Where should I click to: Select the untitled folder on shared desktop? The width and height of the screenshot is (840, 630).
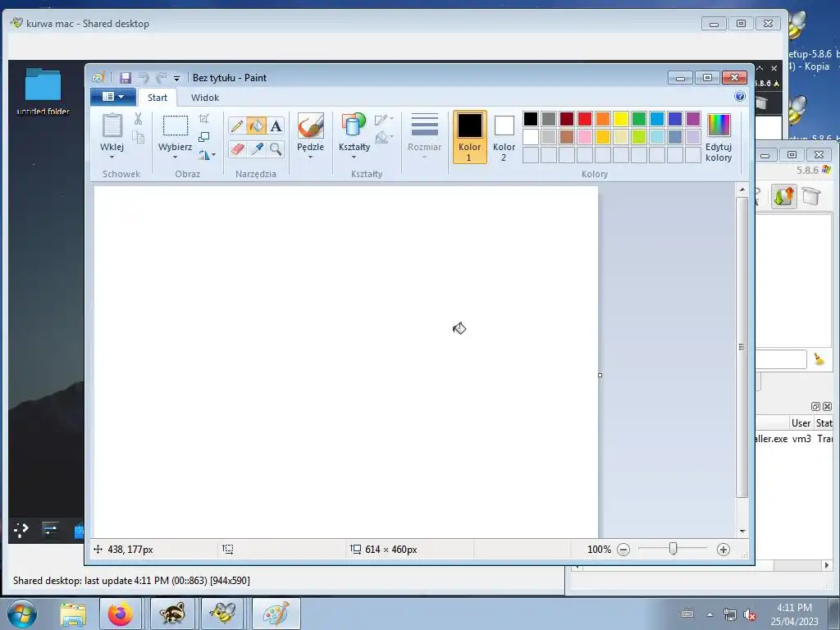click(x=43, y=92)
